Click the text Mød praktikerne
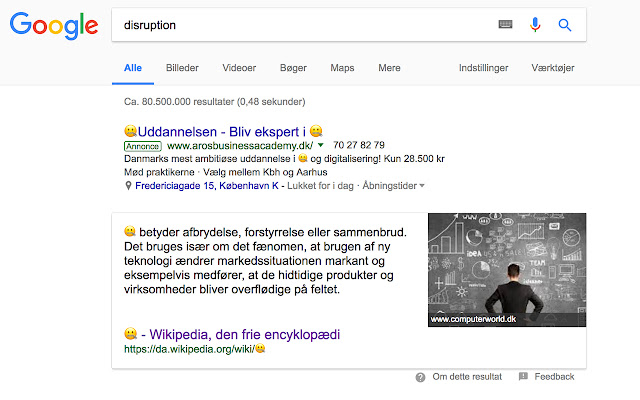640x400 pixels. [x=159, y=172]
